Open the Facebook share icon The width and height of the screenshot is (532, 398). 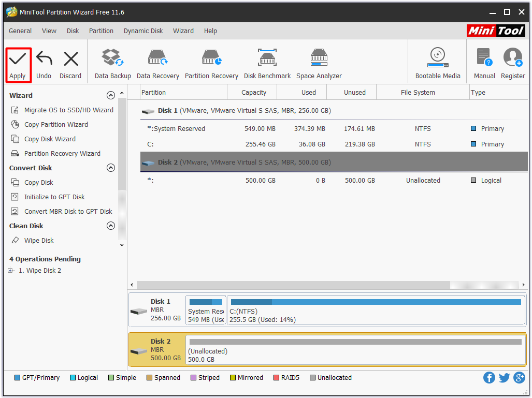(489, 377)
